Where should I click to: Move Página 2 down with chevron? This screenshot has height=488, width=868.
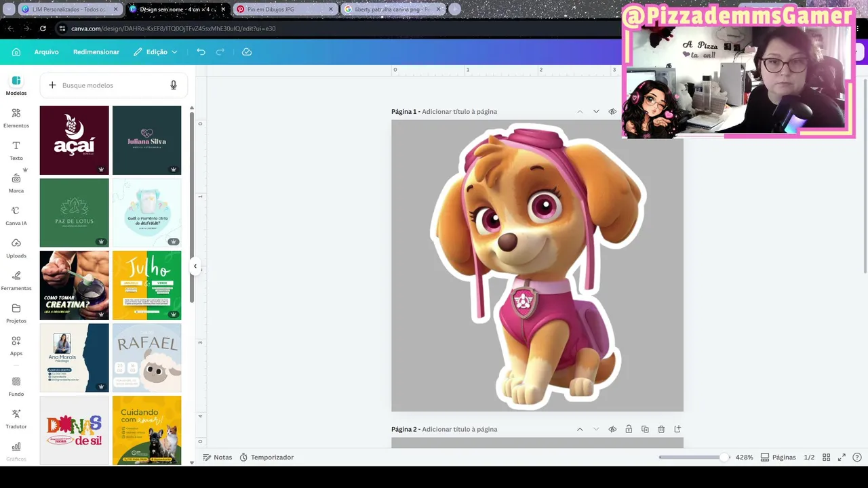point(596,430)
